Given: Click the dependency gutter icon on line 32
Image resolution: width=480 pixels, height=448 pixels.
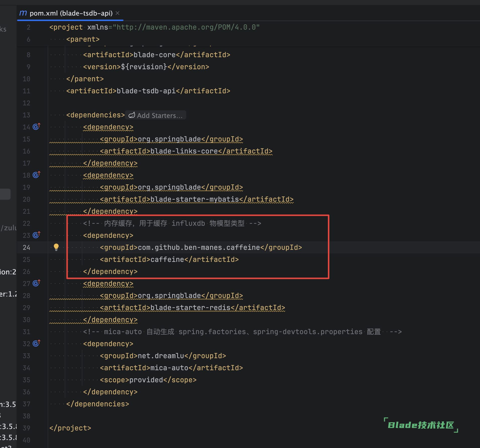Looking at the screenshot, I should click(37, 343).
